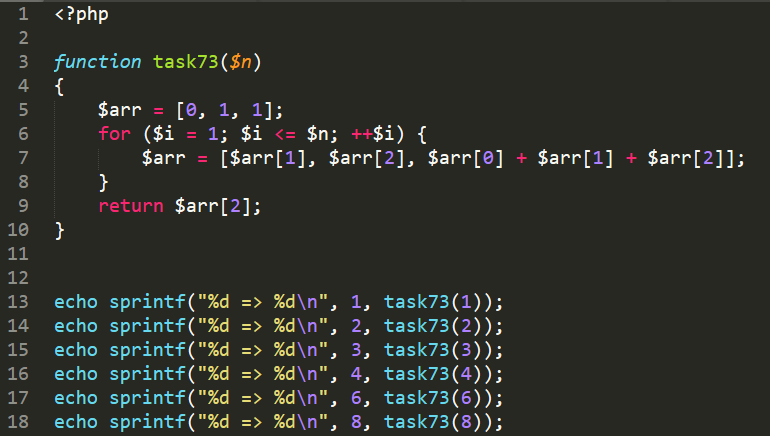This screenshot has height=436, width=770.
Task: Click the task73(2) call on line 14
Action: coord(433,326)
